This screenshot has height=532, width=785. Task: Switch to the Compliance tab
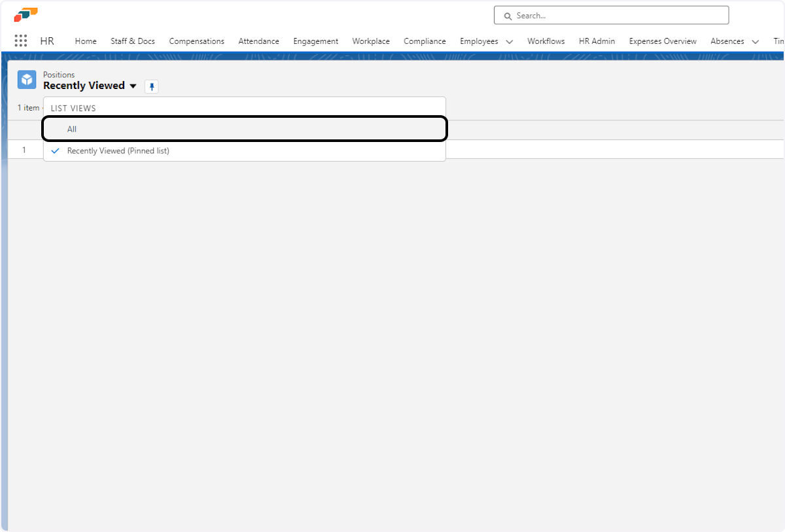pyautogui.click(x=425, y=41)
